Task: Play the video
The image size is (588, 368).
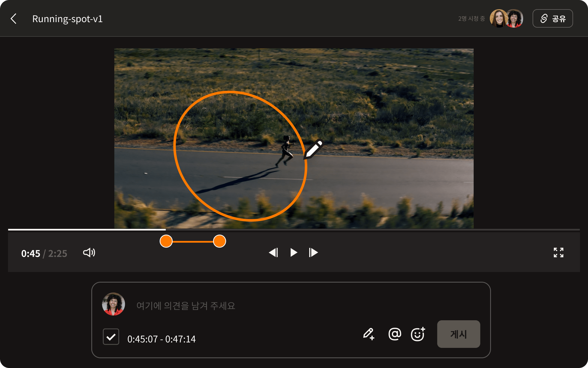Action: coord(293,252)
